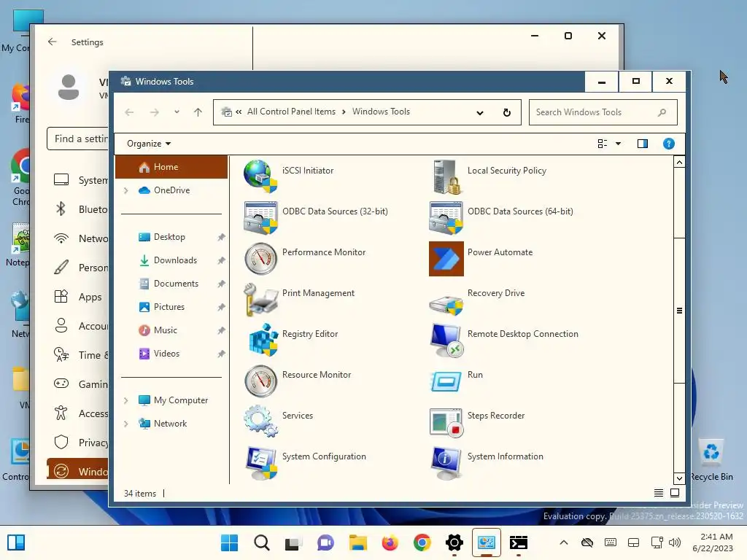The image size is (747, 560).
Task: Click scrollbar up arrow in file list
Action: [679, 163]
